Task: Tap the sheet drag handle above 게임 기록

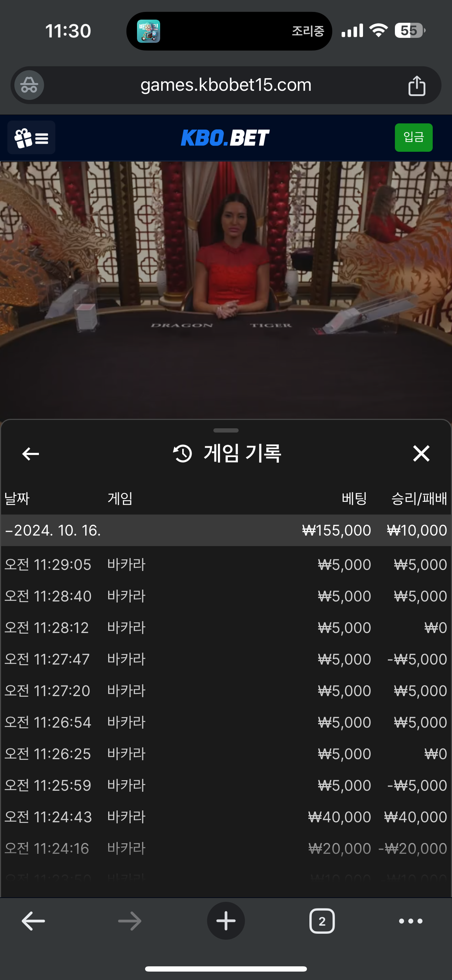Action: 226,431
